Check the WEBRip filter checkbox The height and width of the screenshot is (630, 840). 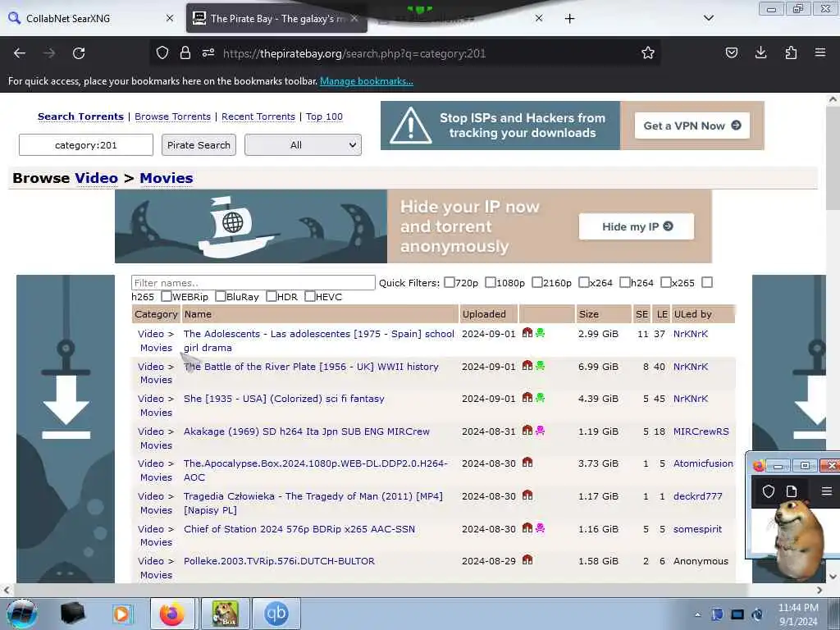click(x=166, y=296)
